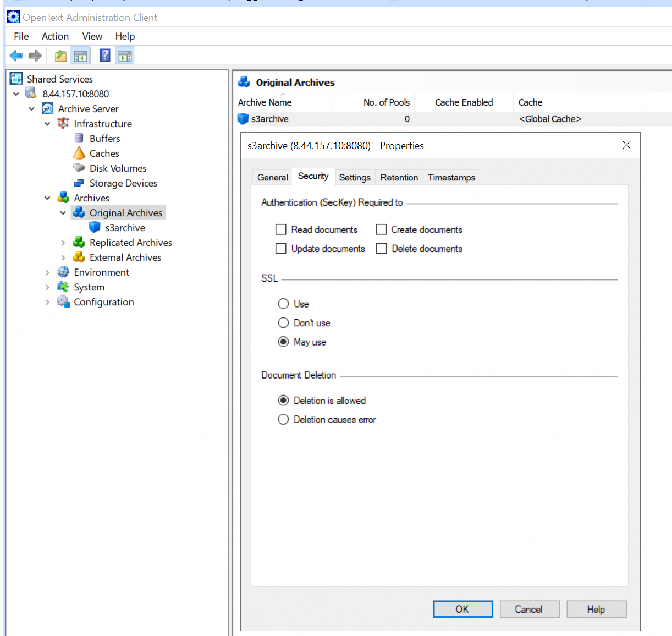
Task: Open the Help menu
Action: (125, 36)
